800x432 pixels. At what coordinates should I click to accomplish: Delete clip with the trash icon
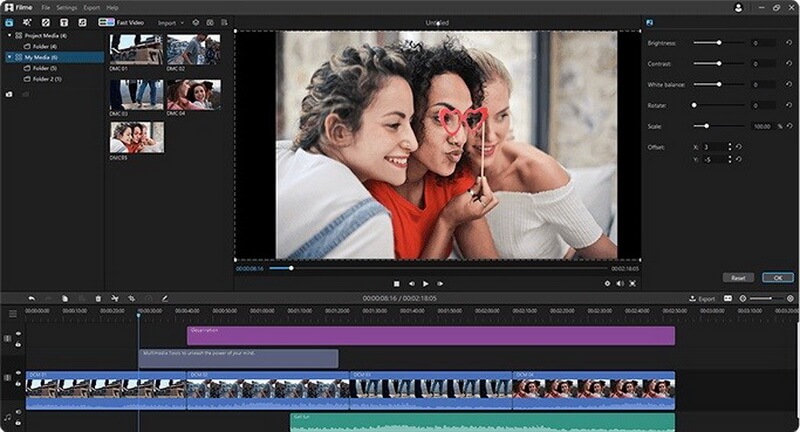[x=98, y=298]
